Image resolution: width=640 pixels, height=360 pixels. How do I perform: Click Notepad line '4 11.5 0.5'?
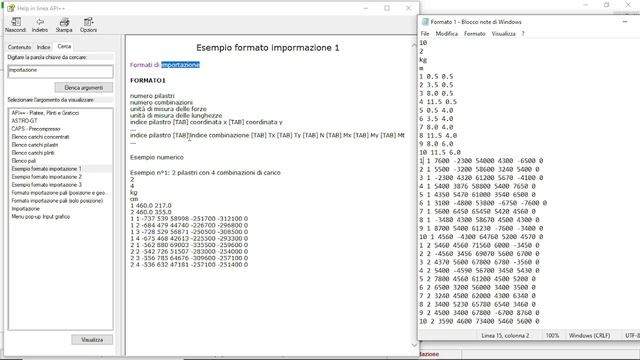click(x=438, y=102)
